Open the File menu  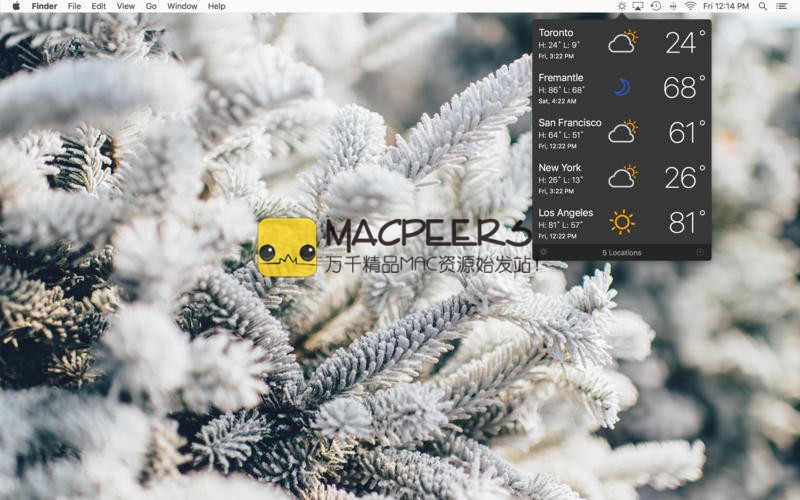point(74,6)
